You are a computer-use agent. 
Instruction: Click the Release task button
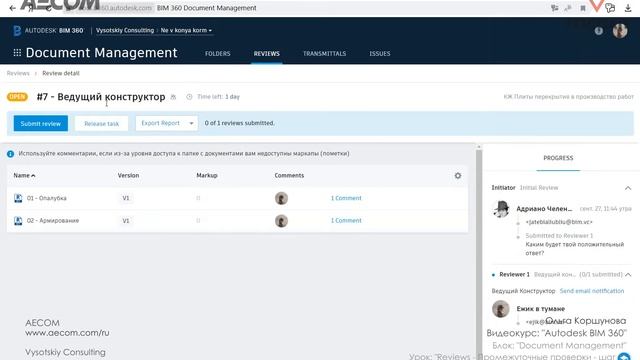point(101,124)
